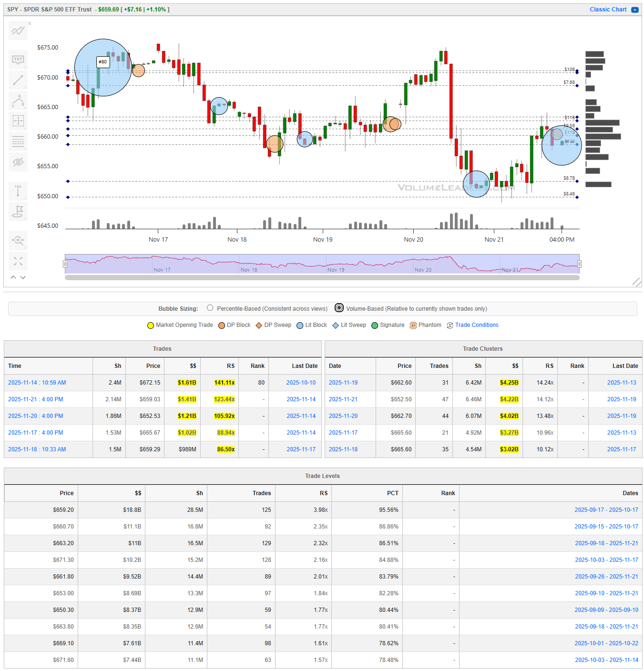Click the #80 ranked trade bubble
Screen dimensions: 644x671
[x=103, y=68]
